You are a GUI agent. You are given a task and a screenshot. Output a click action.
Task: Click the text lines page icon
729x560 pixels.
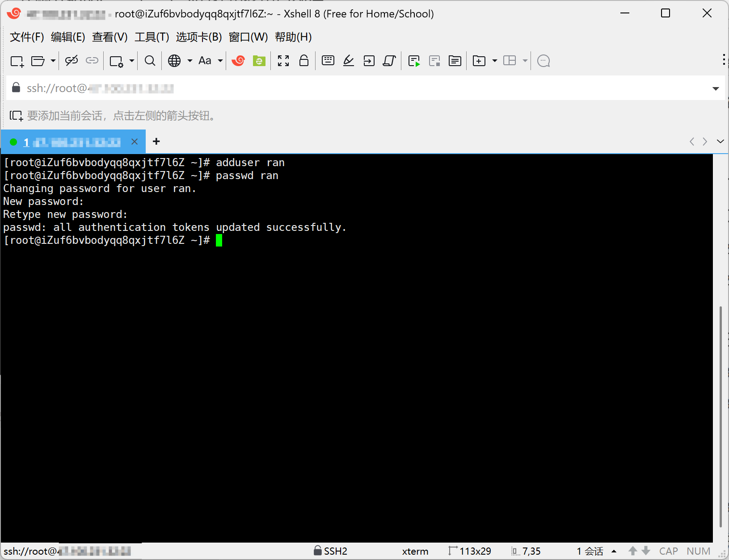(x=455, y=61)
